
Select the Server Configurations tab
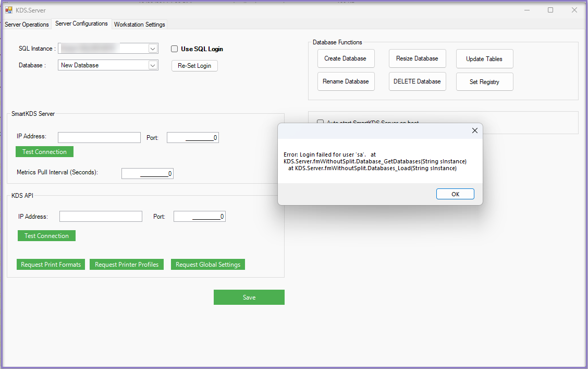[x=81, y=23]
